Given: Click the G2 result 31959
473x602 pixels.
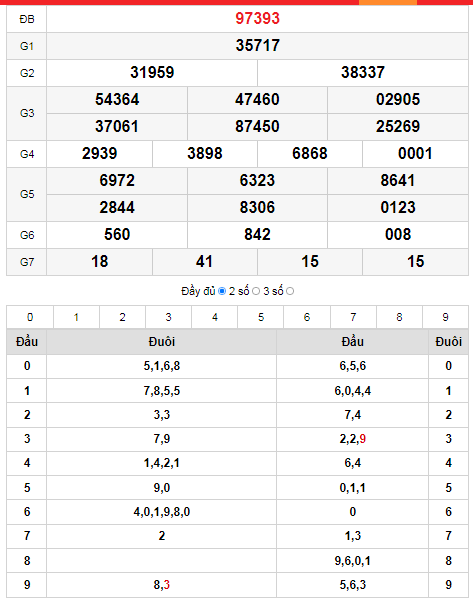Looking at the screenshot, I should (x=152, y=73).
